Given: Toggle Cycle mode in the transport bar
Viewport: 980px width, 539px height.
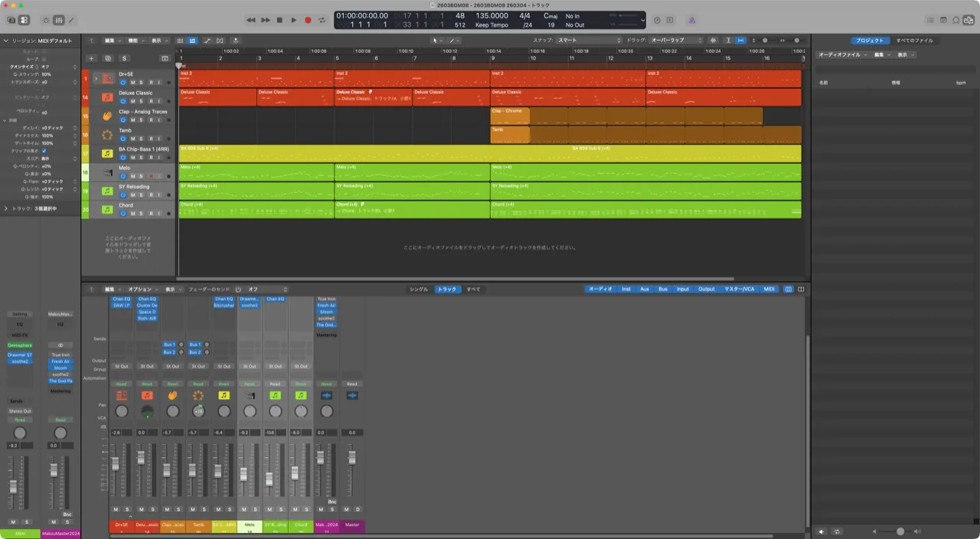Looking at the screenshot, I should tap(322, 20).
